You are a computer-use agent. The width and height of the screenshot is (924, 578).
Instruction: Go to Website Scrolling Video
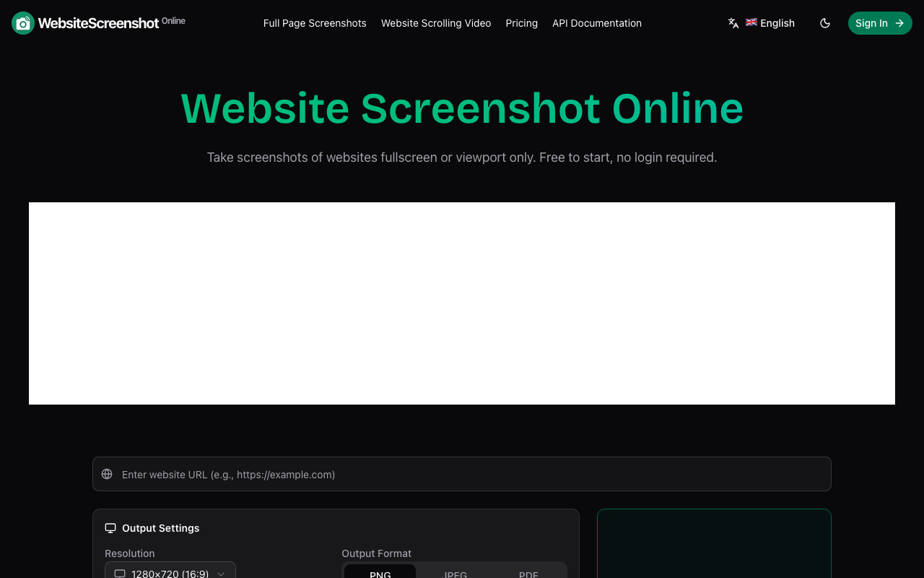pos(436,23)
